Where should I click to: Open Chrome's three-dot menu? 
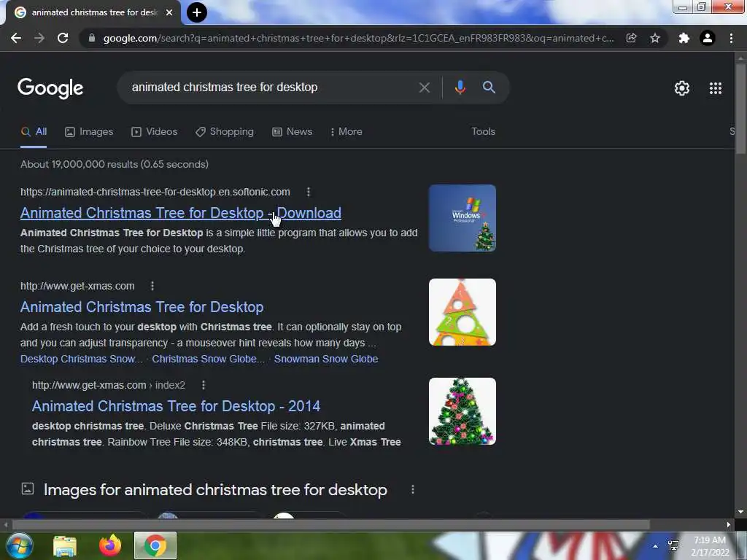[731, 38]
